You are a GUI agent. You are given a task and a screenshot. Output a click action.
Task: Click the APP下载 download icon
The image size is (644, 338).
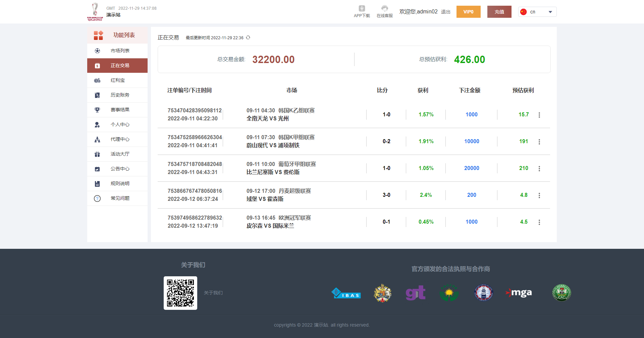(x=362, y=9)
